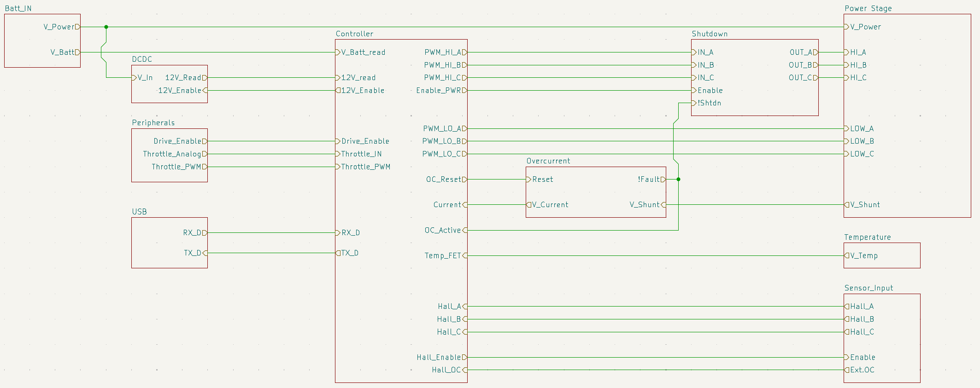Select the junction dot beside the !Fault pin
980x388 pixels.
pos(678,180)
